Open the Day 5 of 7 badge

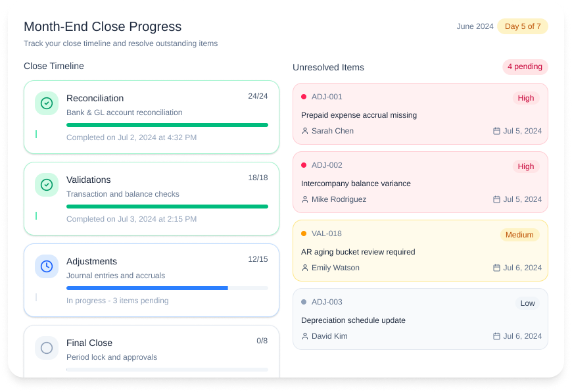[x=523, y=26]
